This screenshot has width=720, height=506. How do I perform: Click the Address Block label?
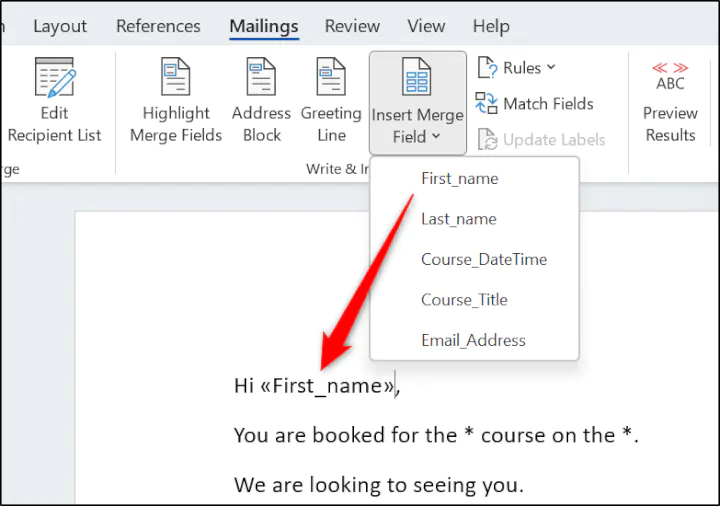[261, 124]
